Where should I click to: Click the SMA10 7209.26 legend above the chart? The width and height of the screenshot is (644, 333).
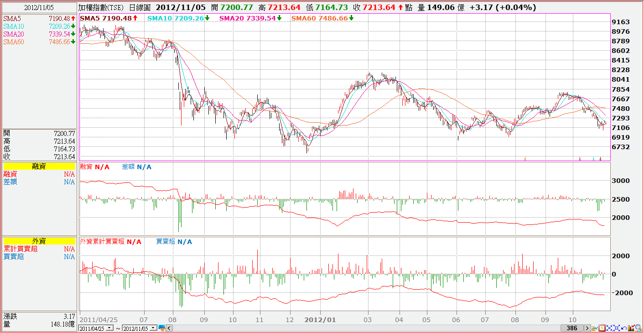pos(179,18)
